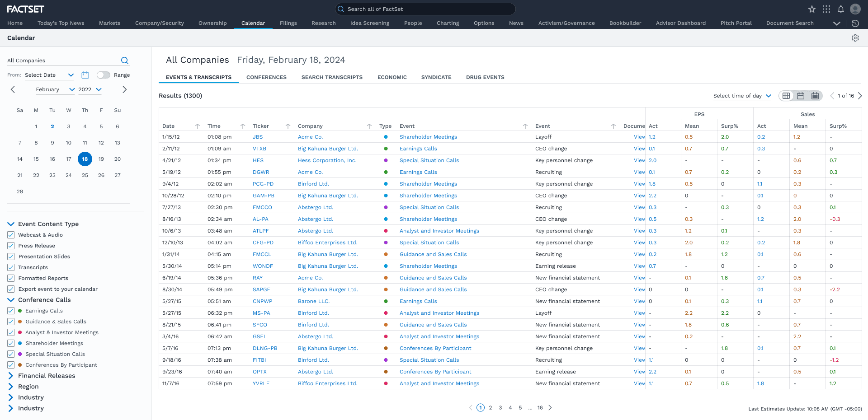Go to next results page beside '1 of 16'
The height and width of the screenshot is (420, 868).
860,96
